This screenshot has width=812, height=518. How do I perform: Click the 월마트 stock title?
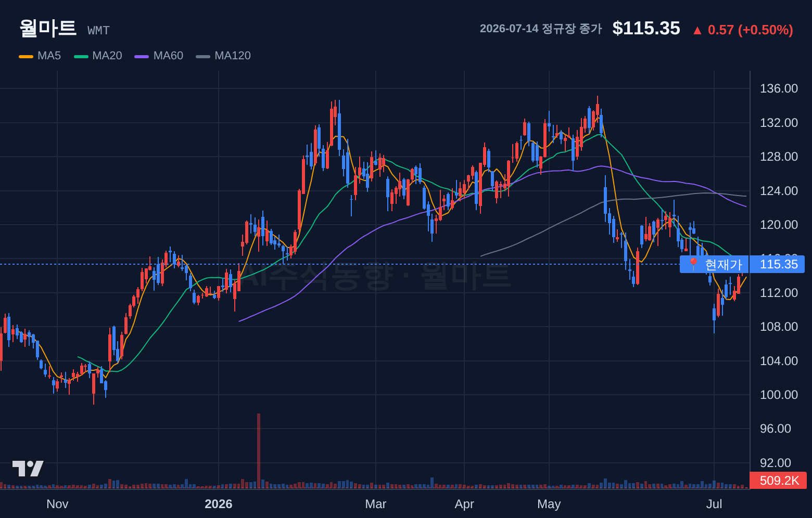point(48,28)
